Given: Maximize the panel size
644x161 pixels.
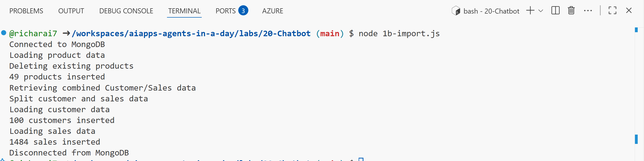Looking at the screenshot, I should coord(612,11).
